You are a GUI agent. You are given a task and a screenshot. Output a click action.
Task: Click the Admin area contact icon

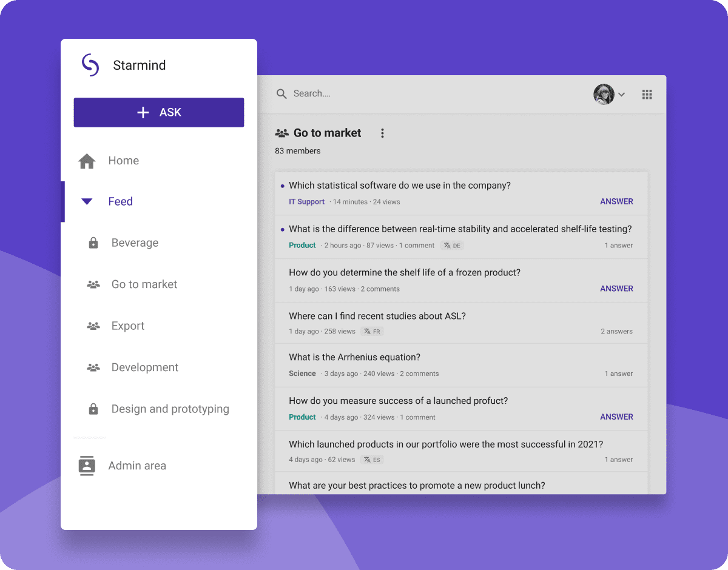point(87,466)
